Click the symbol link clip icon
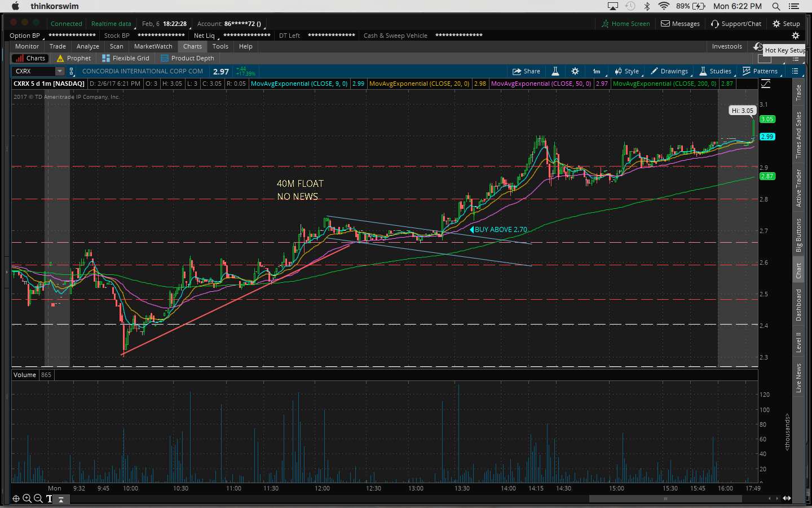The image size is (812, 508). 72,71
